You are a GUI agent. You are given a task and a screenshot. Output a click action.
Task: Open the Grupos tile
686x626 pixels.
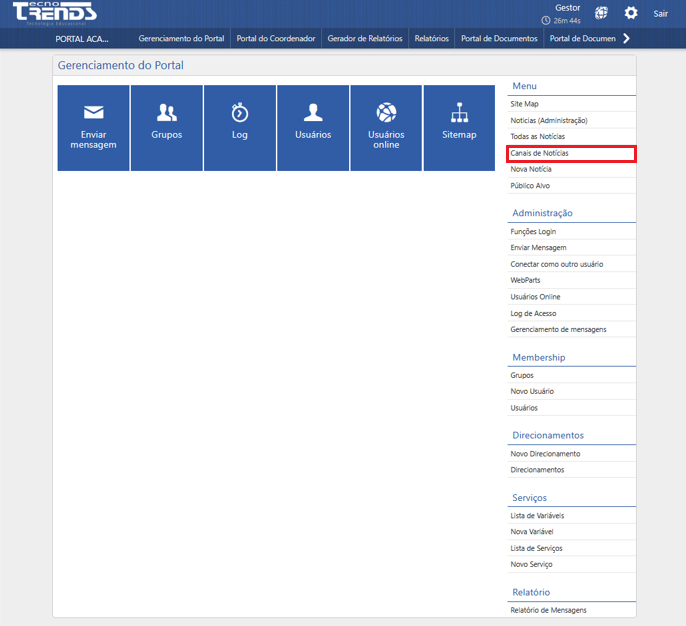point(167,128)
